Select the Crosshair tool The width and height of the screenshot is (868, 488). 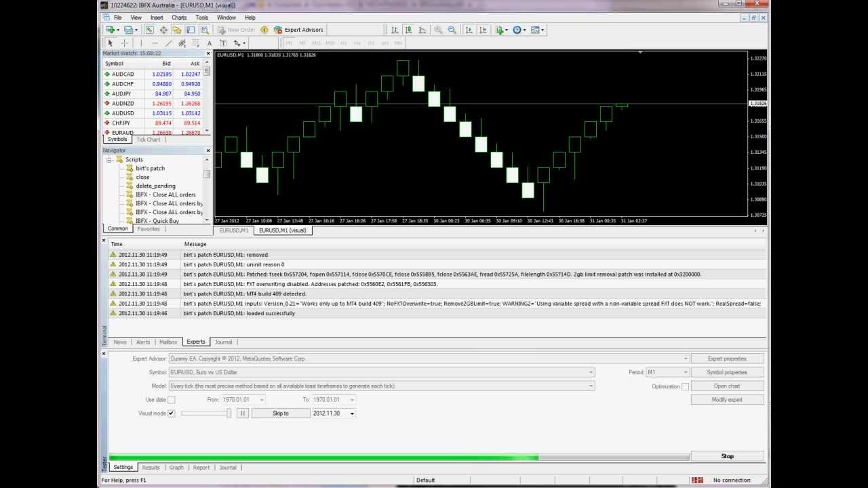pos(124,43)
